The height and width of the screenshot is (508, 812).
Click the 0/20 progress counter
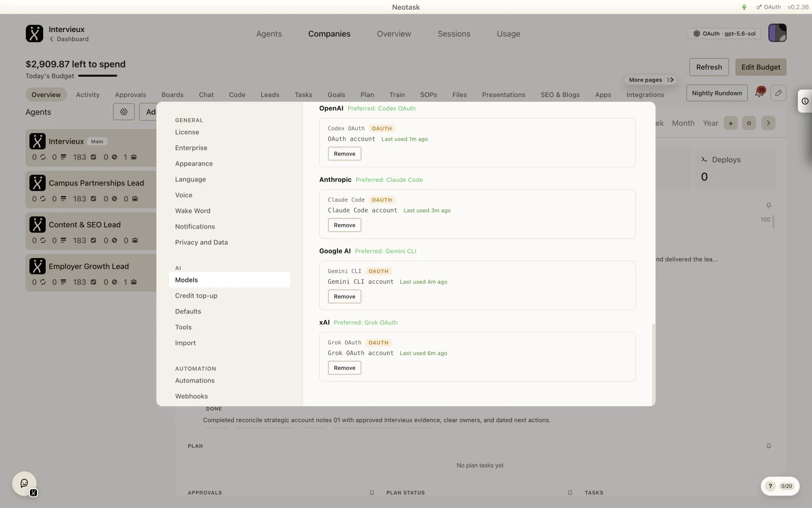[787, 486]
